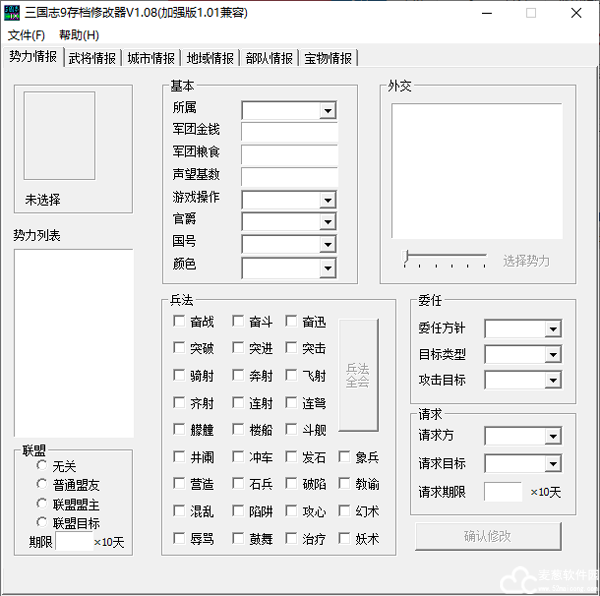Viewport: 600px width, 596px height.
Task: Open the 帮助(H) menu
Action: click(x=79, y=35)
